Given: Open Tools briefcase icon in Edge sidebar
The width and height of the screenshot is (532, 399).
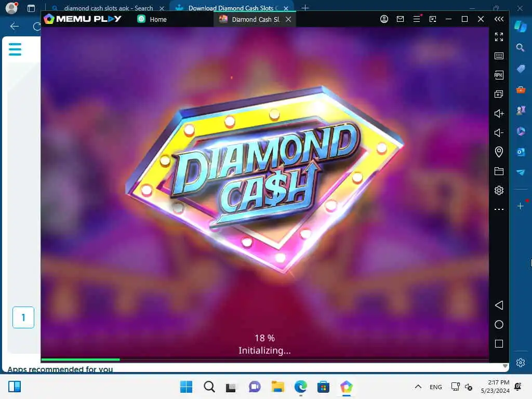Looking at the screenshot, I should pyautogui.click(x=521, y=89).
